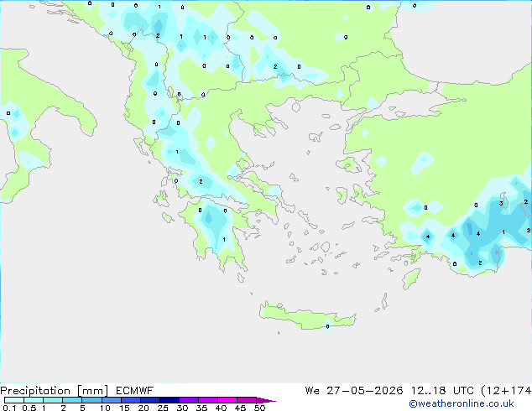This screenshot has width=532, height=411.
Task: Click the 'Precipitation' title word
Action: (35, 391)
